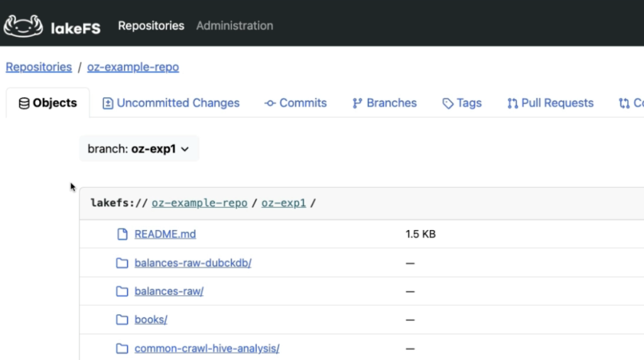
Task: Click the Objects tab database icon
Action: [25, 104]
